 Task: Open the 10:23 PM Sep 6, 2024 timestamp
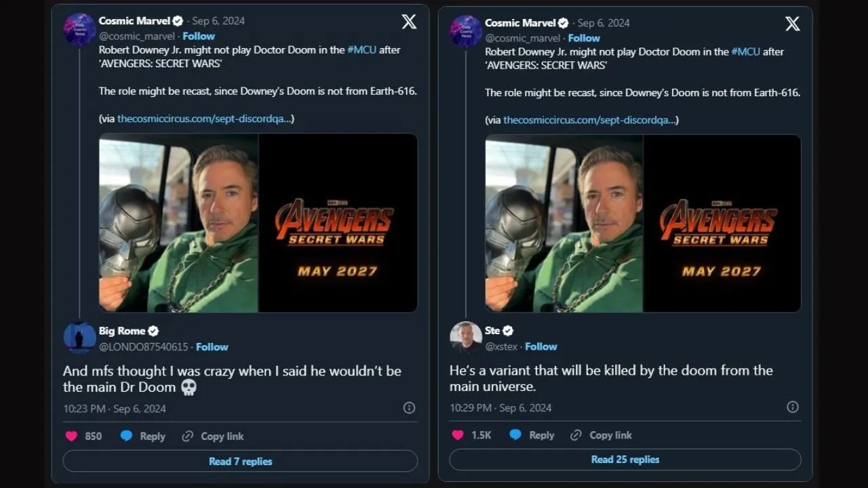pos(115,409)
